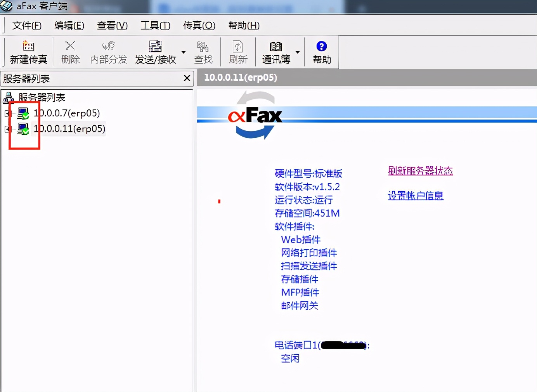The height and width of the screenshot is (392, 537).
Task: Close the 服务器列表 panel
Action: click(187, 78)
